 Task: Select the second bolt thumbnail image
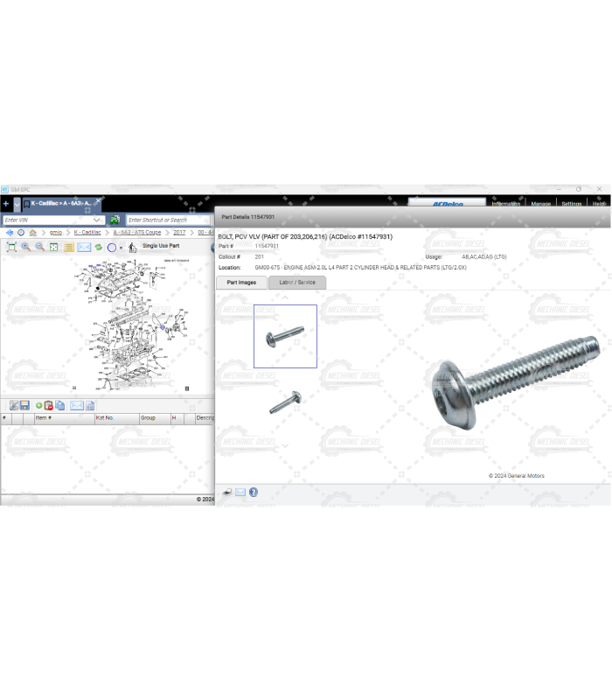[x=286, y=402]
